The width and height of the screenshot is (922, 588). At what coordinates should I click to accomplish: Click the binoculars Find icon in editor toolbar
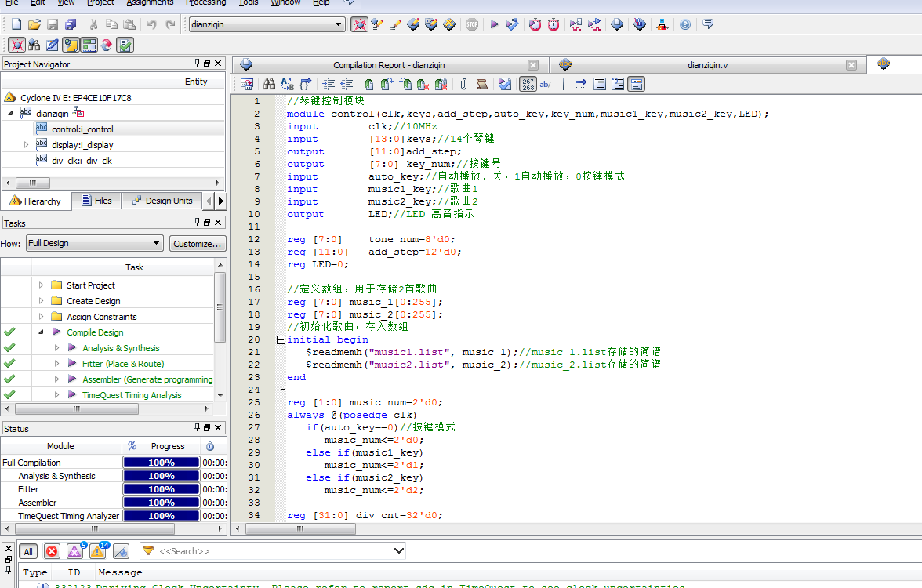click(269, 84)
